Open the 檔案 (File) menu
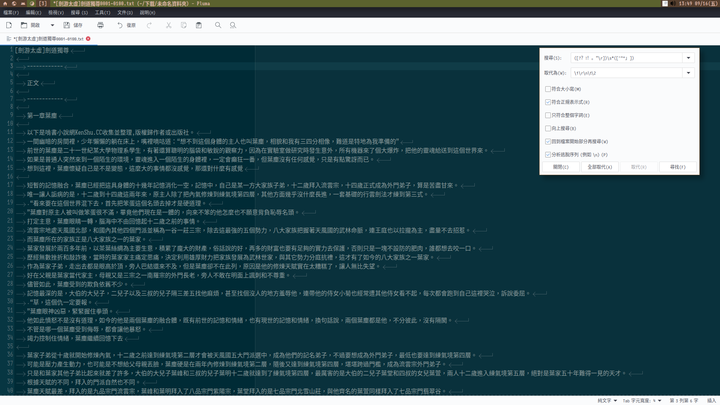 tap(11, 12)
